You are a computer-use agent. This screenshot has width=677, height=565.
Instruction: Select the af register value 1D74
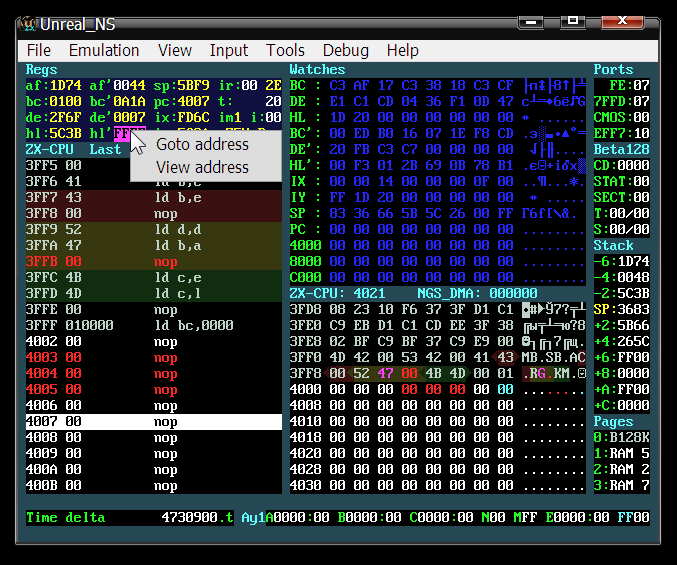pyautogui.click(x=65, y=85)
